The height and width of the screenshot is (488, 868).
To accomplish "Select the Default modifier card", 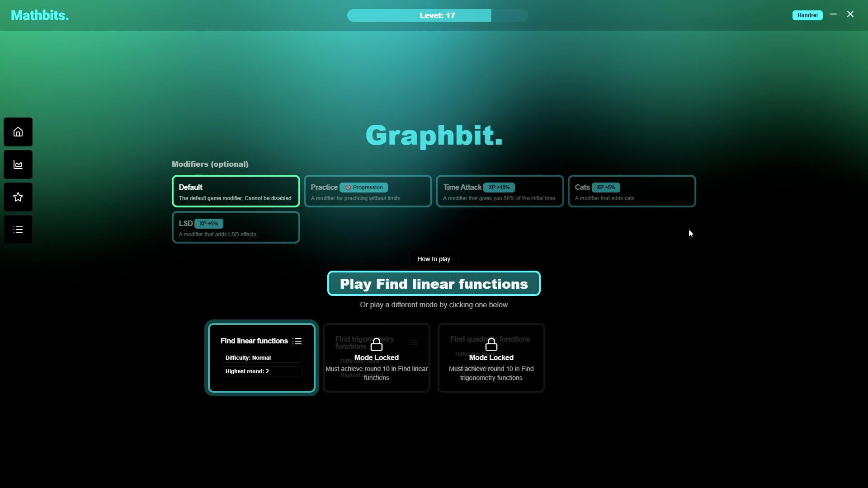I will click(x=235, y=191).
